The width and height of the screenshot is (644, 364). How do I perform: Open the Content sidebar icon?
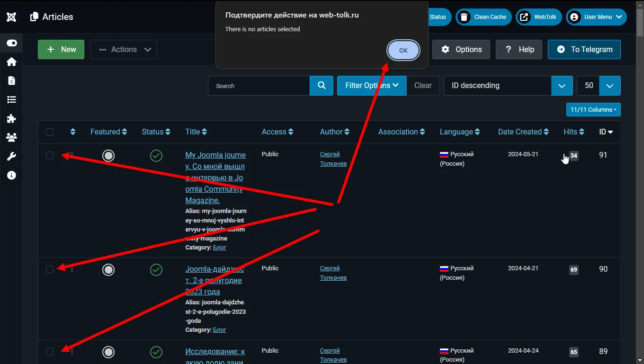tap(12, 80)
